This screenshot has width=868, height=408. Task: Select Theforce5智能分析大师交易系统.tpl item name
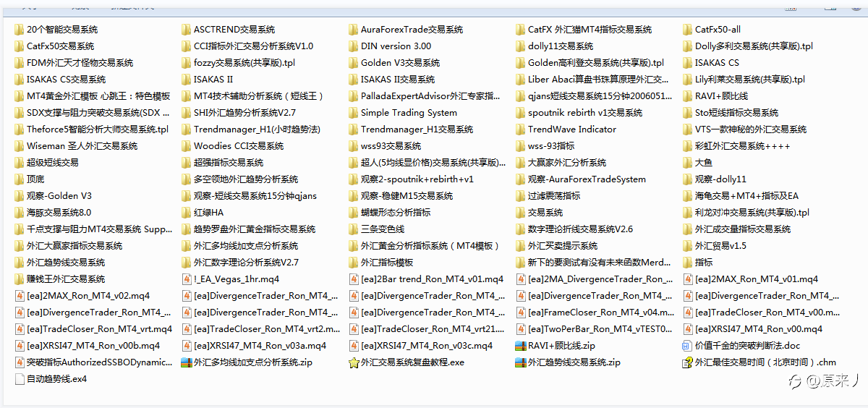(98, 129)
